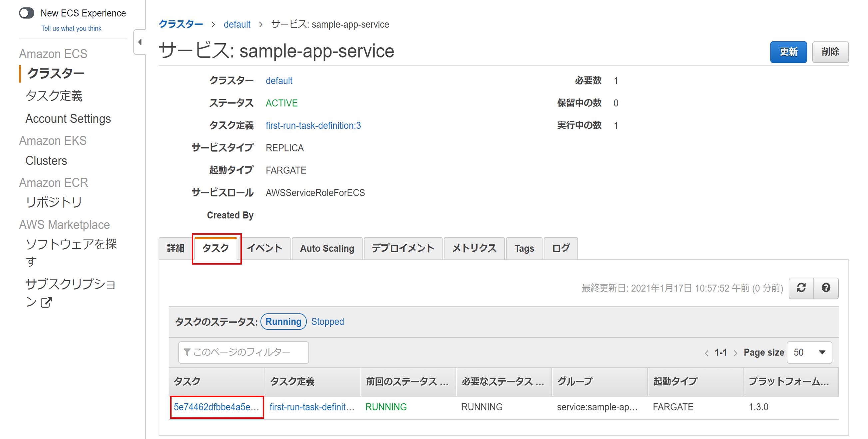Switch to the デプロイメント tab
This screenshot has height=439, width=868.
coord(403,248)
